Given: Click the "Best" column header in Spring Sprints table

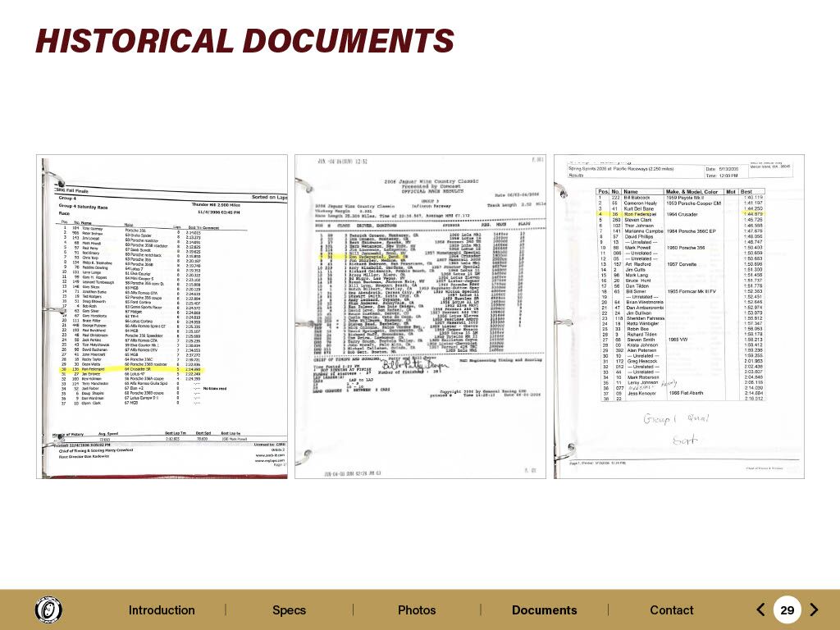Looking at the screenshot, I should point(746,191).
